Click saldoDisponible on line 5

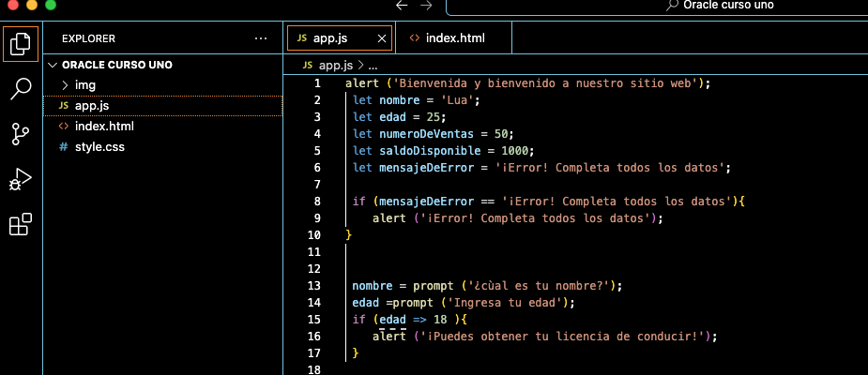tap(430, 150)
